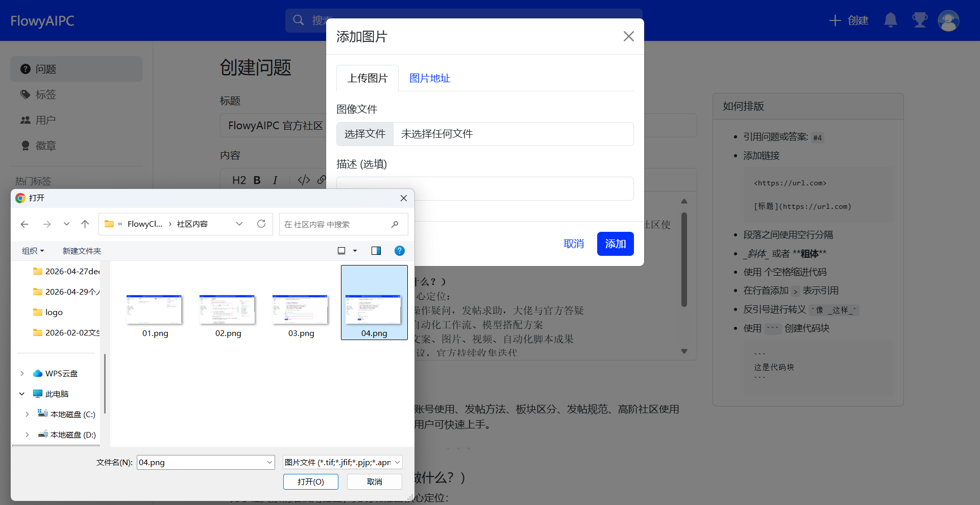Toggle the preview pane
This screenshot has height=505, width=980.
376,251
